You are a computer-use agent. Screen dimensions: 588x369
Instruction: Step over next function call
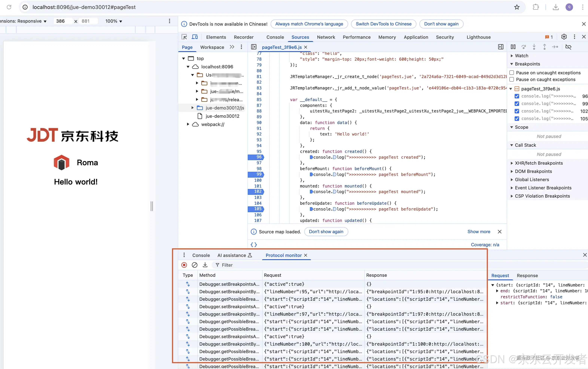tap(524, 47)
